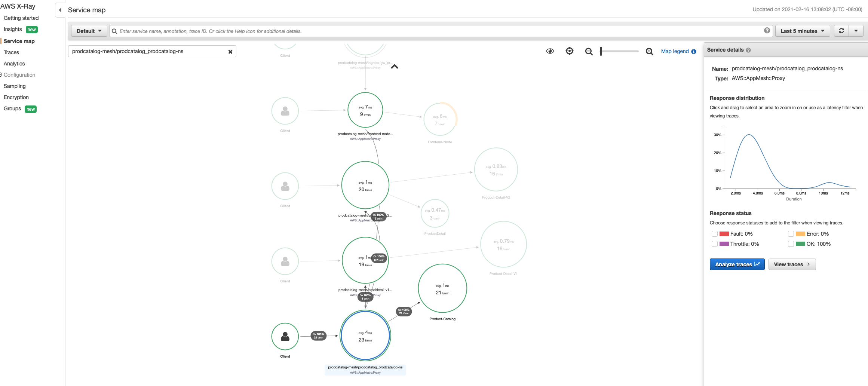Screen dimensions: 868x386
Task: Click the center map crosshair icon
Action: 570,51
